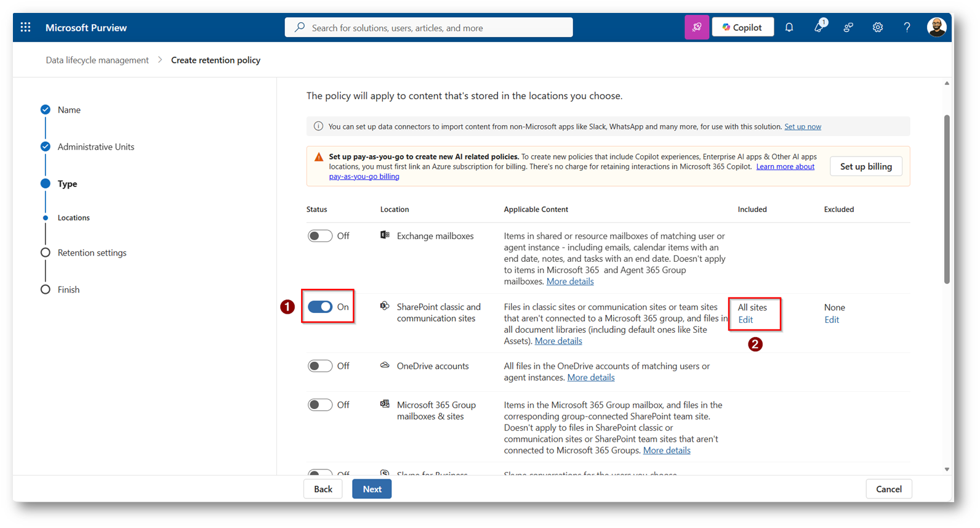Open the help question mark icon
This screenshot has height=528, width=980.
pyautogui.click(x=907, y=27)
